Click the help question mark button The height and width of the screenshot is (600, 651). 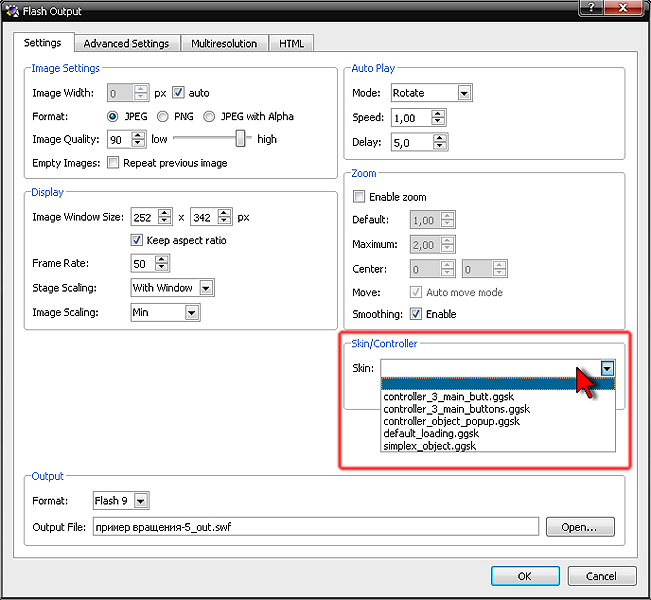tap(591, 7)
